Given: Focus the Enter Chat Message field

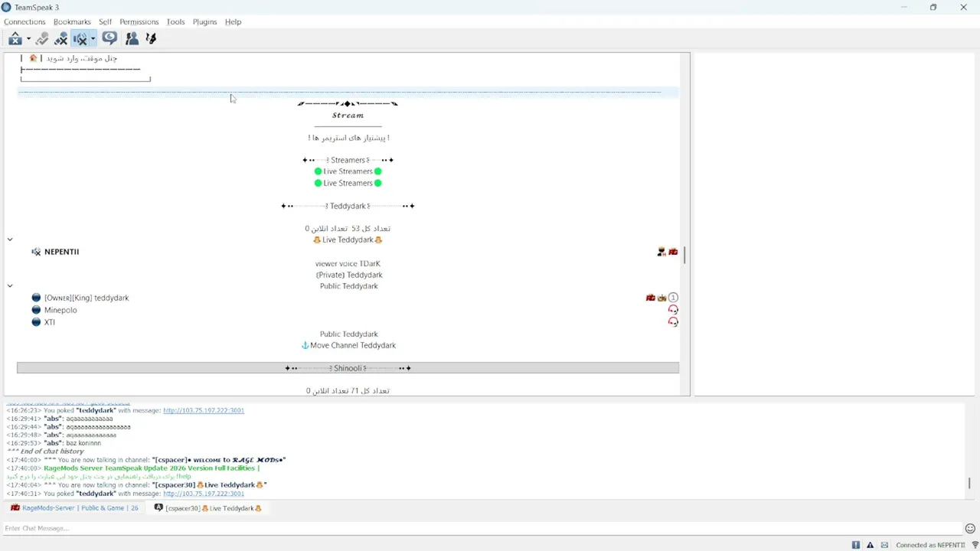Looking at the screenshot, I should click(x=482, y=528).
